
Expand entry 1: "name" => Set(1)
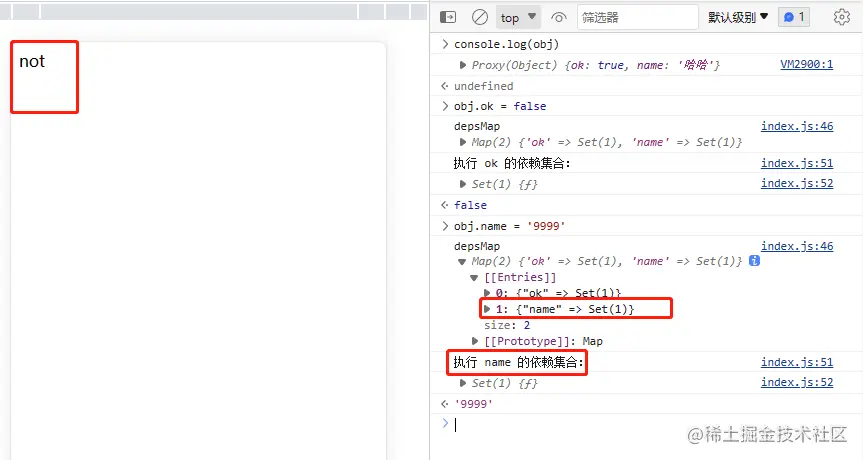click(487, 309)
